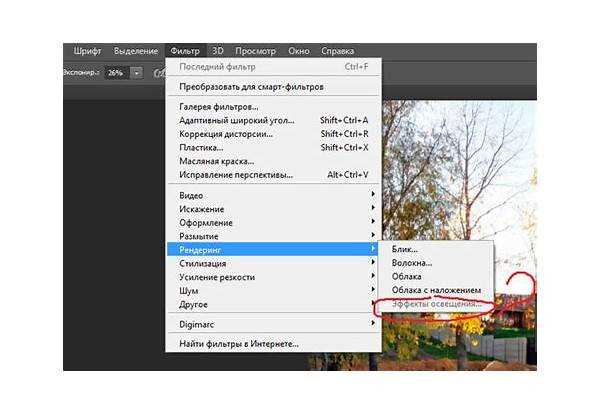Click the Фильтр menu in the menu bar
The height and width of the screenshot is (415, 600).
point(185,51)
